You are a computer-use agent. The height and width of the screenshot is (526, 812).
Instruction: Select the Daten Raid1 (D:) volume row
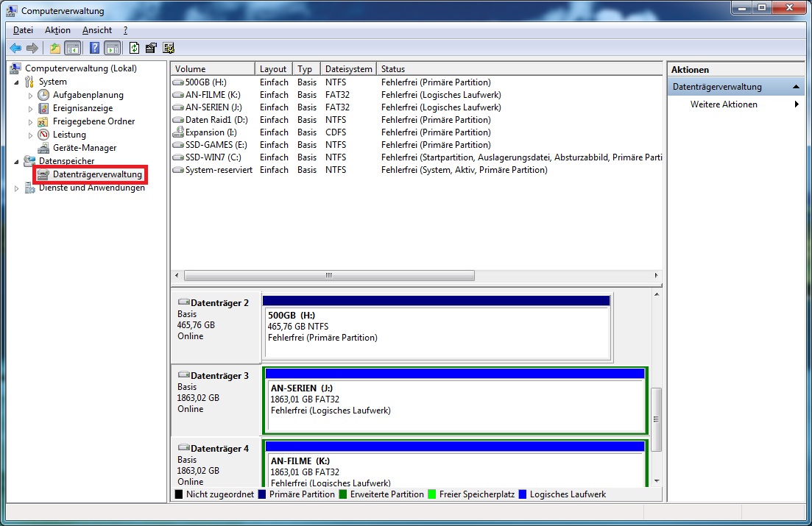(417, 120)
